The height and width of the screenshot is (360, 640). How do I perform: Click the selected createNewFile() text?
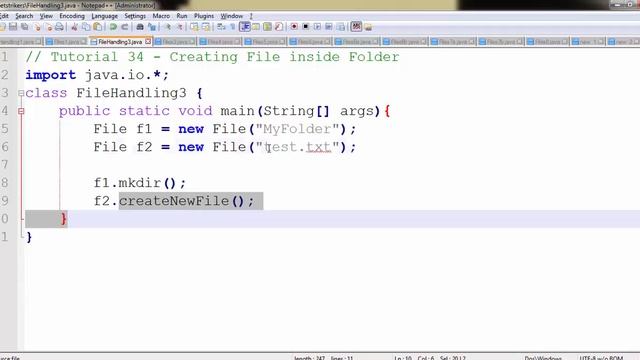point(187,201)
